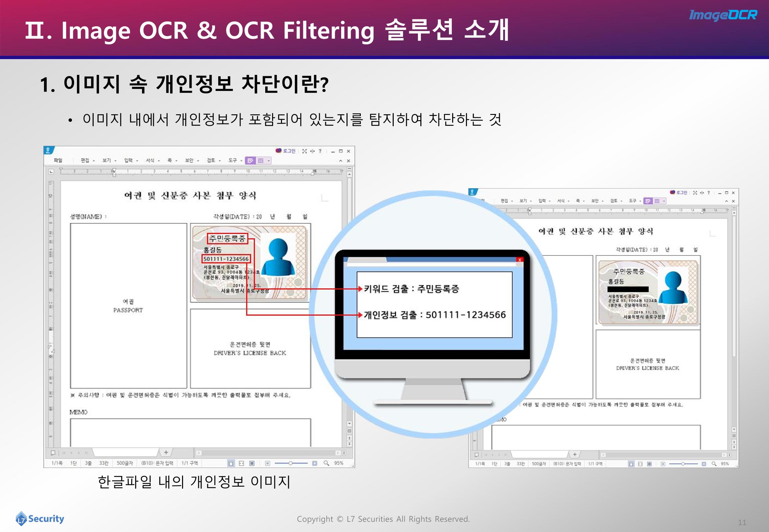This screenshot has height=532, width=769.
Task: Expand the 입력 menu arrow in left window
Action: pyautogui.click(x=137, y=161)
